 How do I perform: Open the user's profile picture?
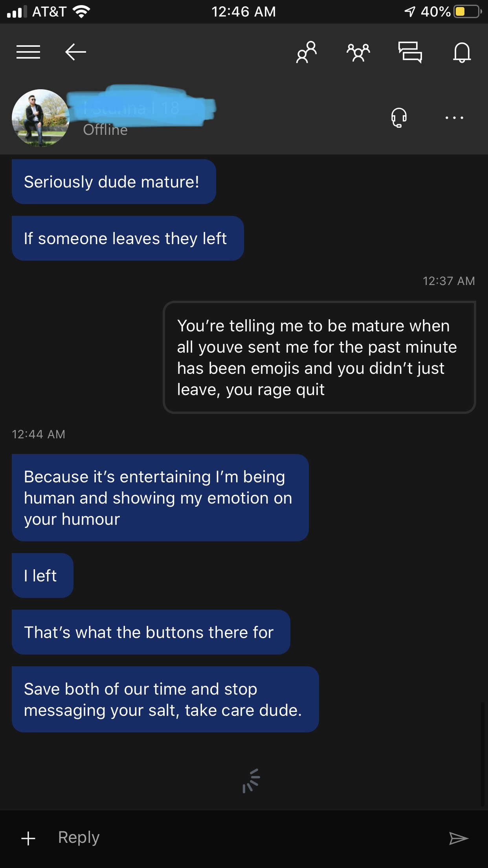pos(40,118)
